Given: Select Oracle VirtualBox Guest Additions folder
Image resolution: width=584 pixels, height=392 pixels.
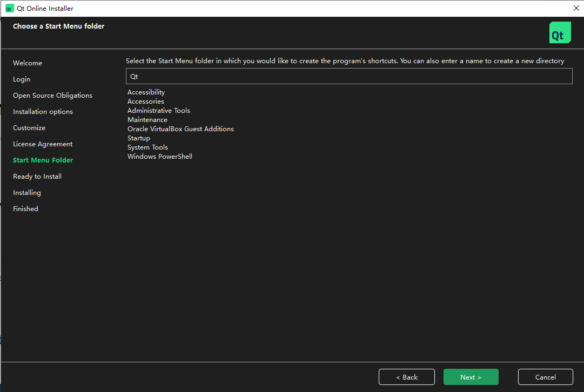Looking at the screenshot, I should pyautogui.click(x=180, y=129).
